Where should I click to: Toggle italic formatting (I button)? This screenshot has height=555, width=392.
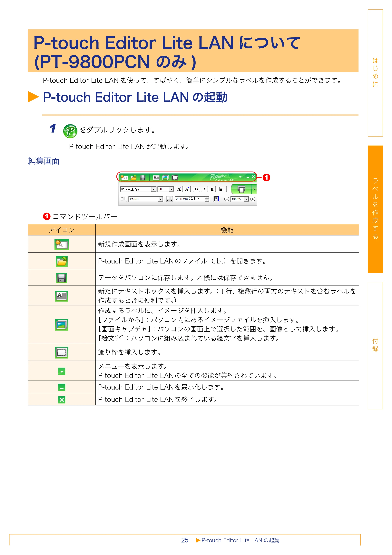click(204, 189)
